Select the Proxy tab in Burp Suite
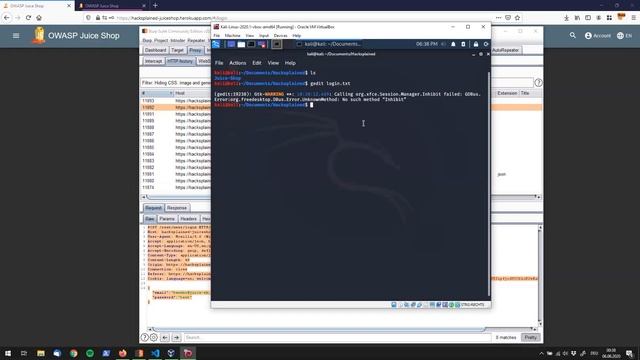 pyautogui.click(x=195, y=50)
